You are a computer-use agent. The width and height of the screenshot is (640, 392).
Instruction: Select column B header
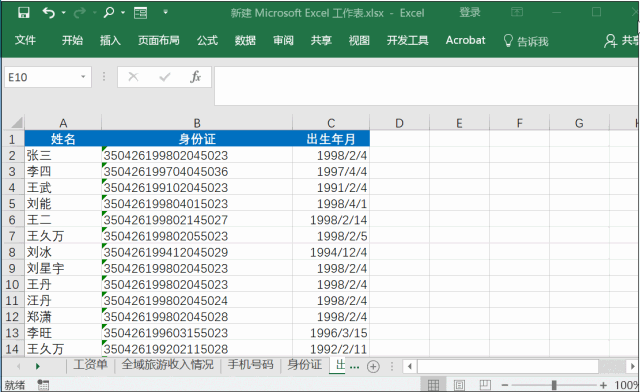[x=197, y=123]
